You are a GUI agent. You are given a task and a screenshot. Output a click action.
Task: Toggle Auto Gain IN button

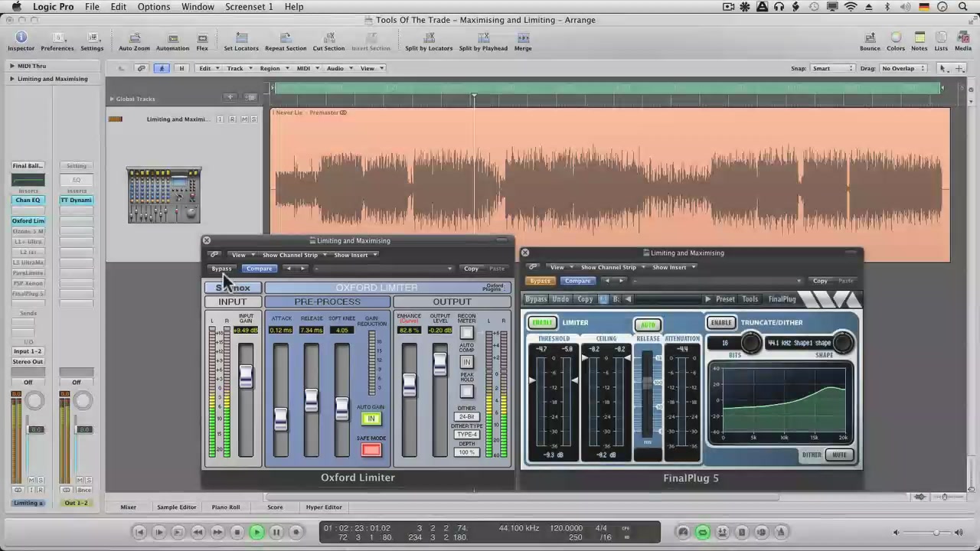371,419
